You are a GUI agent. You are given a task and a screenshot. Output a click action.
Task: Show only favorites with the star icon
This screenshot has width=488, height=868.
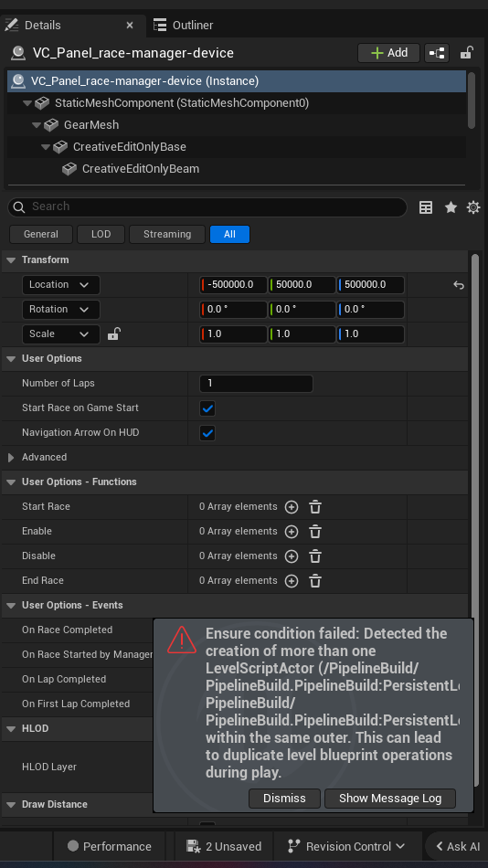[451, 207]
